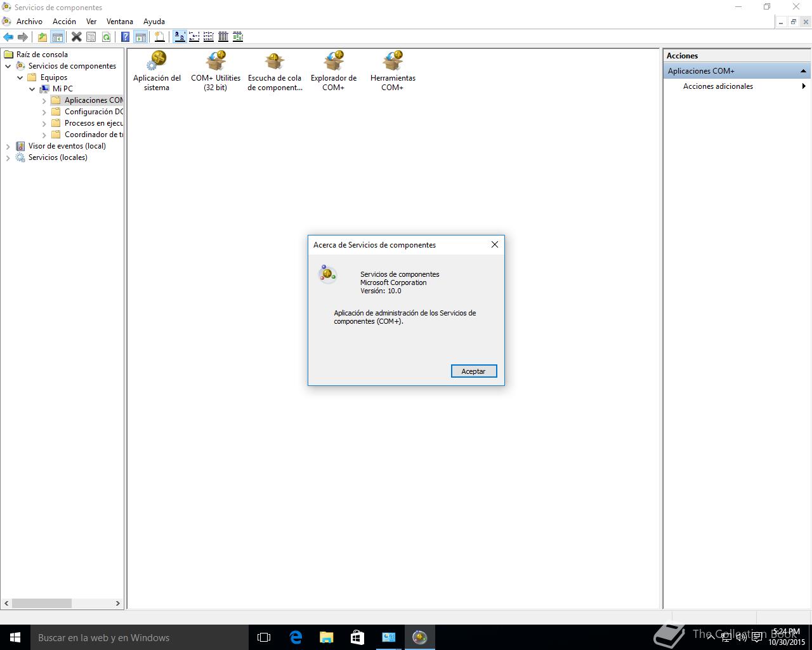Select Visor de eventos (local) tree item
The height and width of the screenshot is (650, 812).
(67, 146)
